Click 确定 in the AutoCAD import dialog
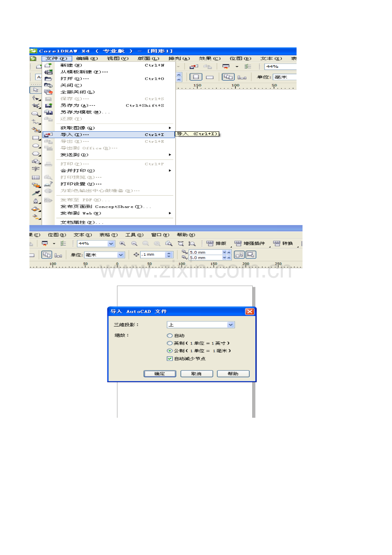Screen dimensions: 392x555 point(160,373)
